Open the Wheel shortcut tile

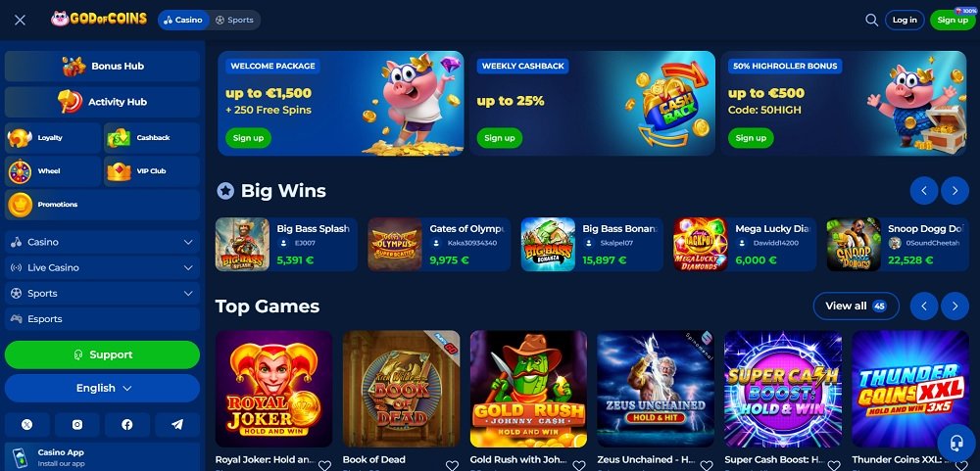pyautogui.click(x=53, y=171)
